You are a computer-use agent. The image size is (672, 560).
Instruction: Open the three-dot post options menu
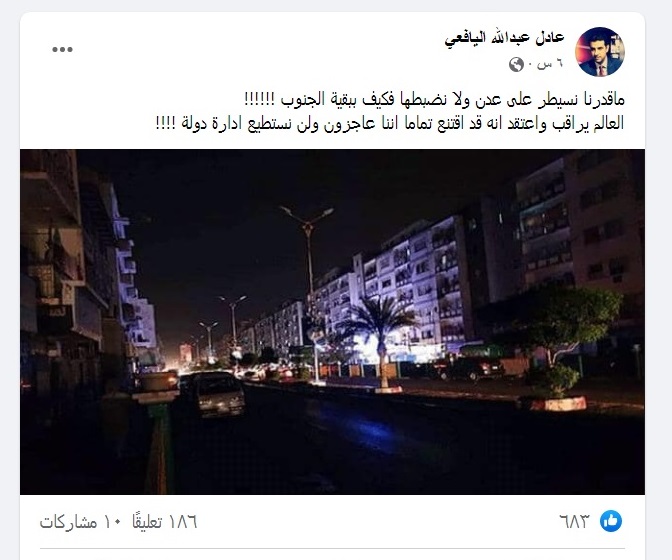[x=63, y=49]
